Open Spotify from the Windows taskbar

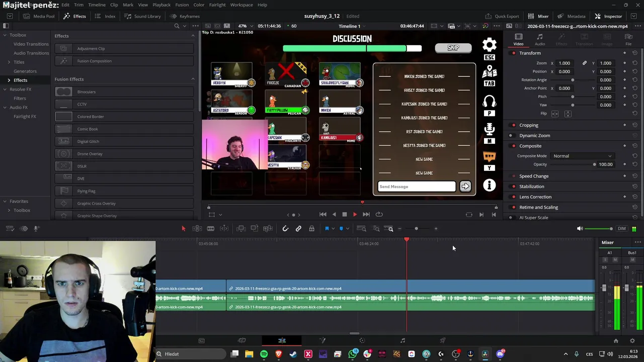264,354
